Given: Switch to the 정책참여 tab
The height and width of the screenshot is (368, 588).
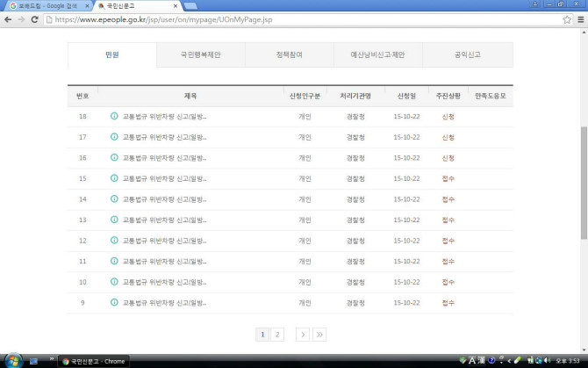Looking at the screenshot, I should [289, 54].
